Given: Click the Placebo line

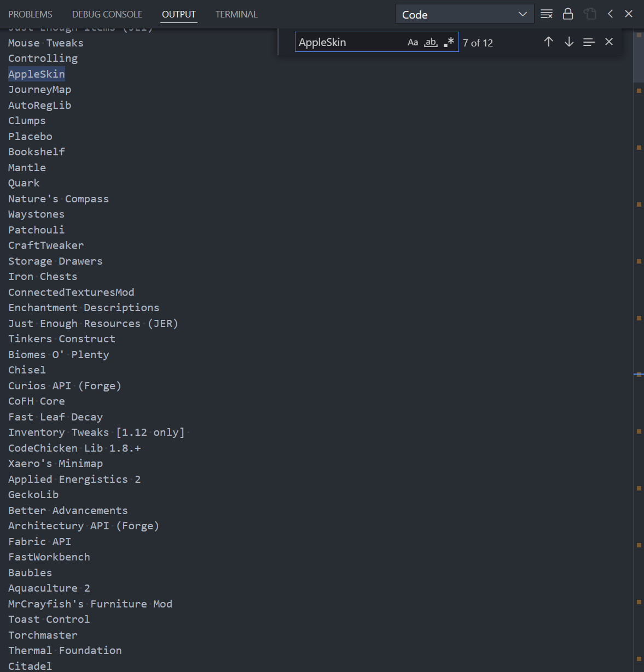Looking at the screenshot, I should tap(30, 136).
